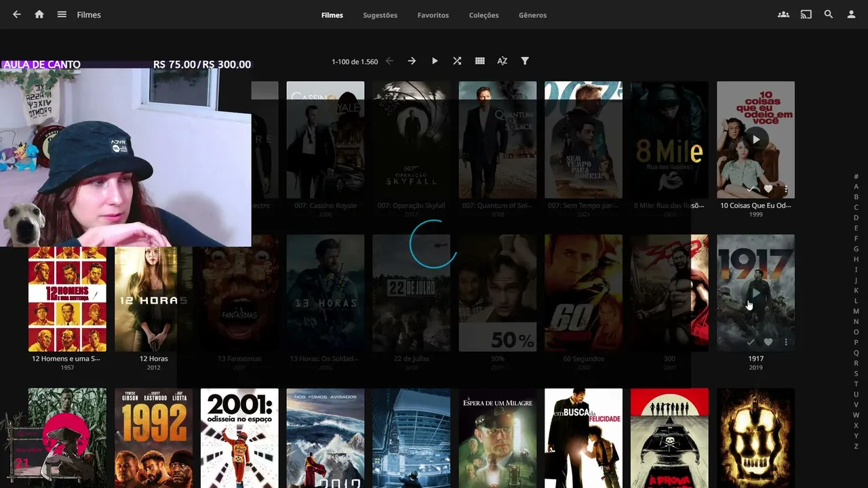Screen dimensions: 868x488
Task: Open the 1992 movie poster
Action: pyautogui.click(x=153, y=438)
